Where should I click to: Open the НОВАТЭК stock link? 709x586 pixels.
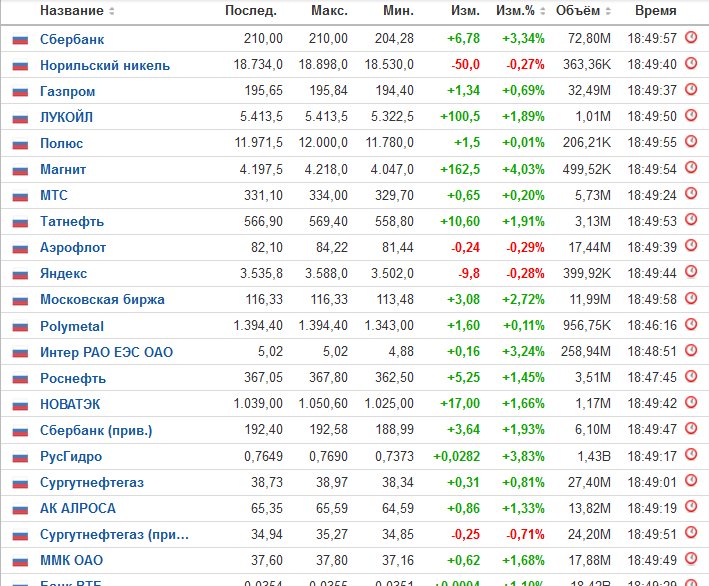tap(70, 404)
